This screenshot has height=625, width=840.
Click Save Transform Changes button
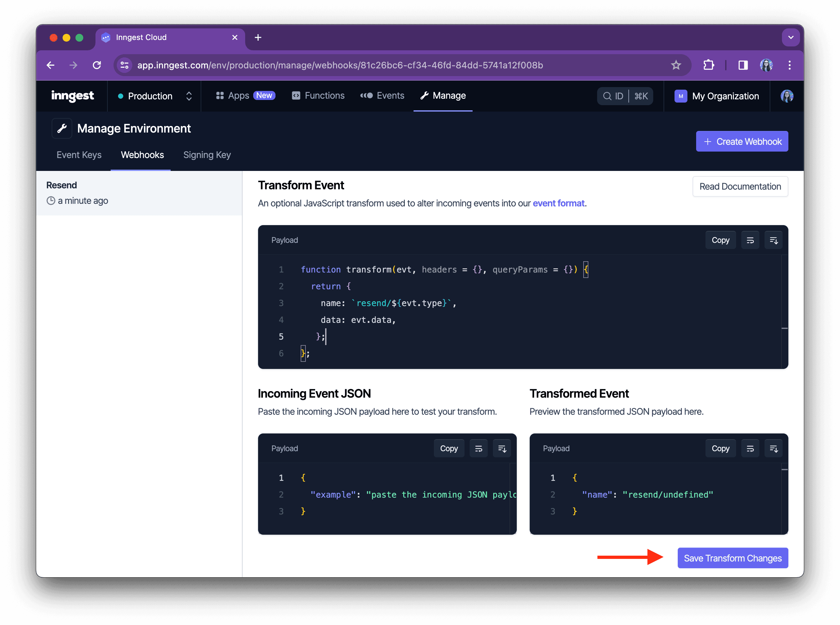pos(732,558)
